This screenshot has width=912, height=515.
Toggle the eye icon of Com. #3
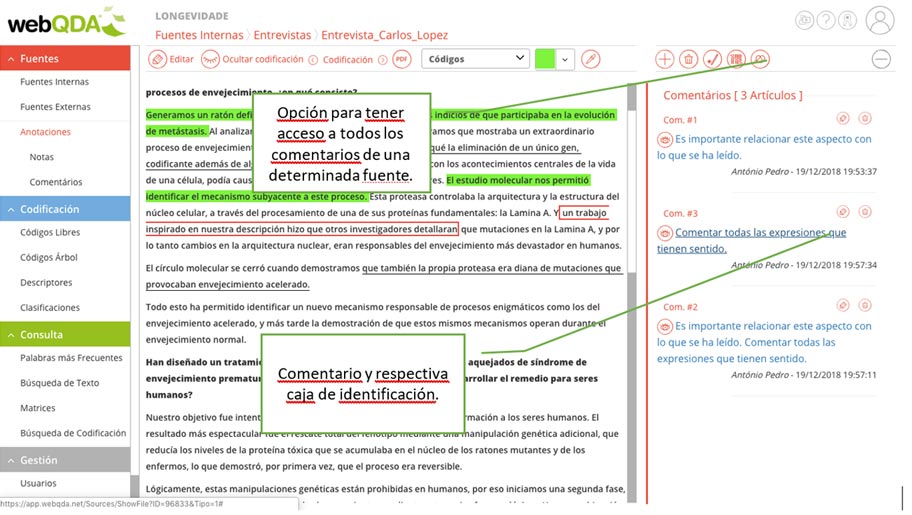coord(665,233)
